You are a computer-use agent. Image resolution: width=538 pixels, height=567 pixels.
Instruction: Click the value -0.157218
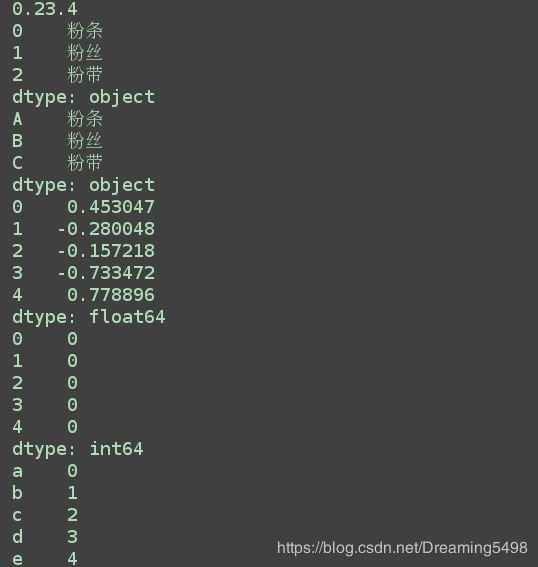pyautogui.click(x=106, y=251)
